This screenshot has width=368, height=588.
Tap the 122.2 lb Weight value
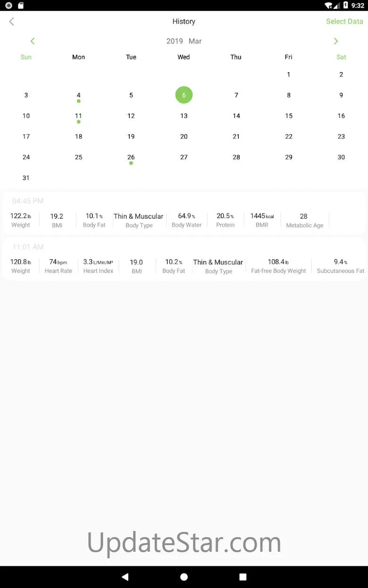click(x=21, y=220)
